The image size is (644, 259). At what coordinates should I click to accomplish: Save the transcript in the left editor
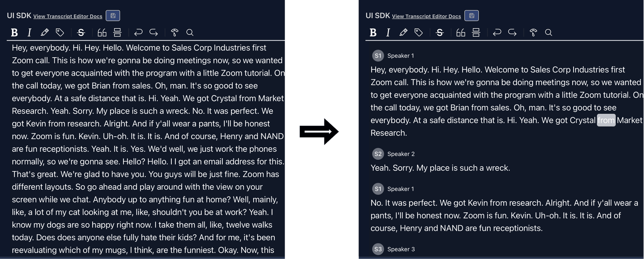[113, 16]
